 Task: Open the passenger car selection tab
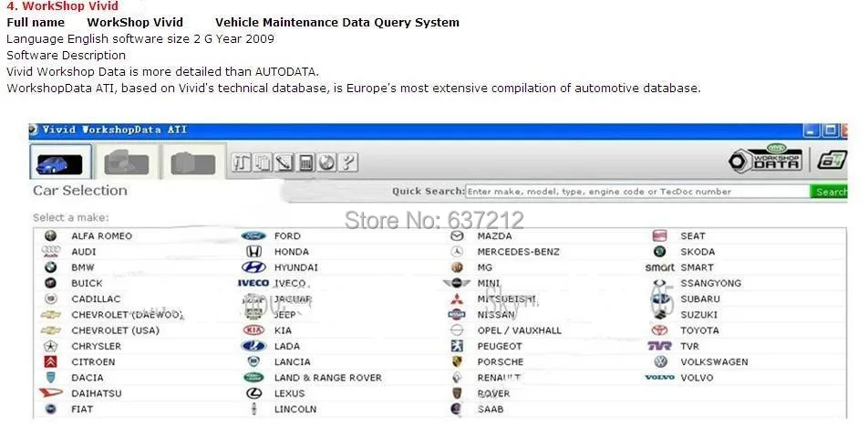coord(61,162)
